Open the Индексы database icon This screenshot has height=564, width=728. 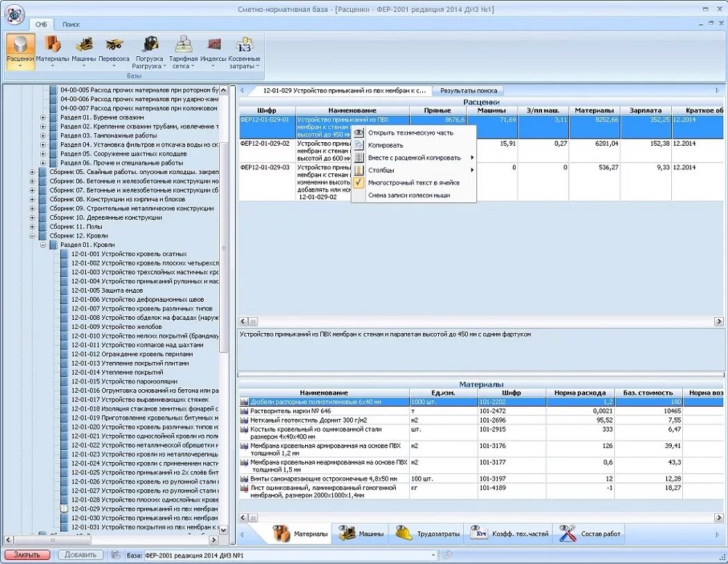(x=213, y=51)
